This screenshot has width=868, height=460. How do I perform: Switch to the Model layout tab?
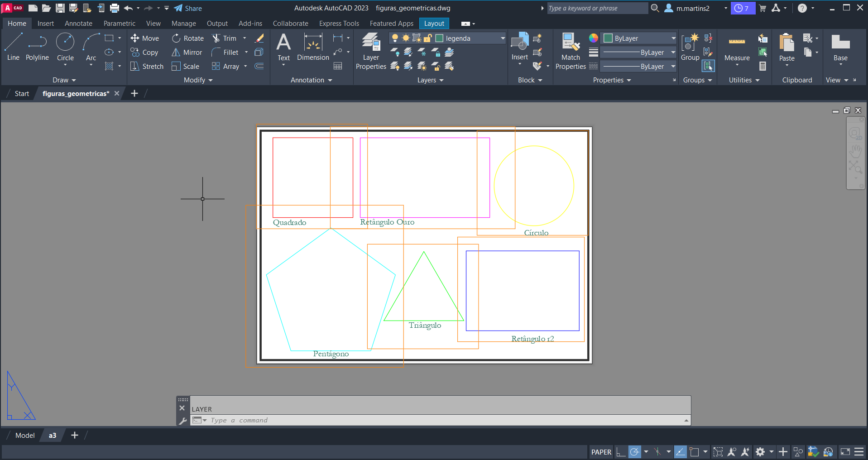[x=25, y=435]
